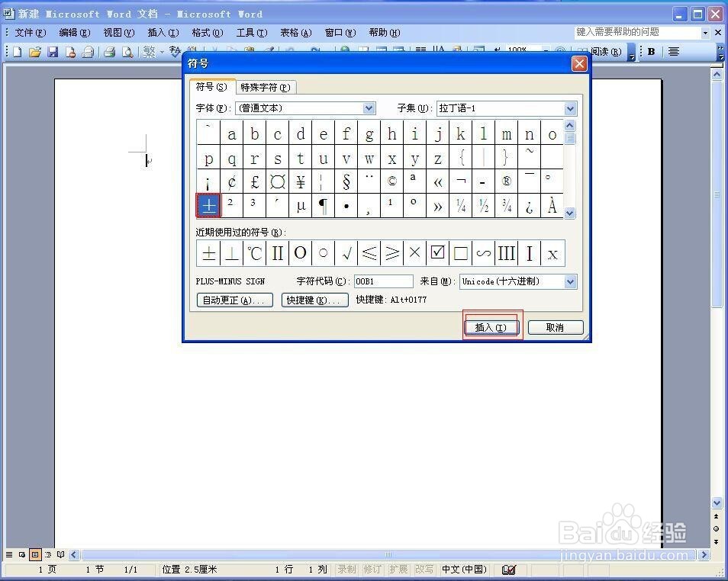728x581 pixels.
Task: Toggle 改写 overtype status indicator
Action: [x=424, y=570]
